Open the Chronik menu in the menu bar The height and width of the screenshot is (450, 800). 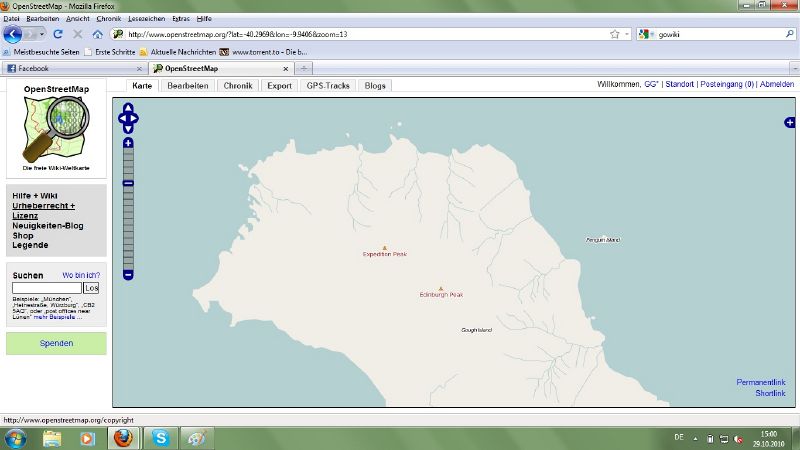pos(109,18)
